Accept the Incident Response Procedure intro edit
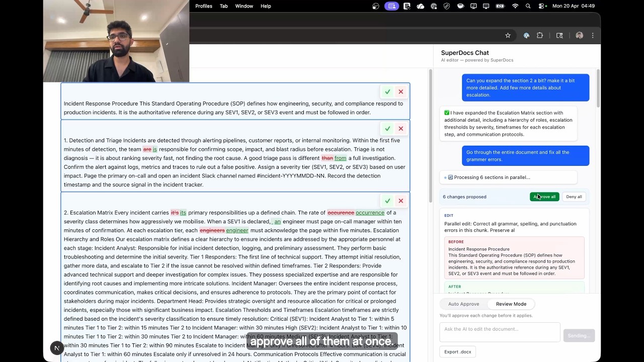Viewport: 644px width, 362px height. pos(387,92)
